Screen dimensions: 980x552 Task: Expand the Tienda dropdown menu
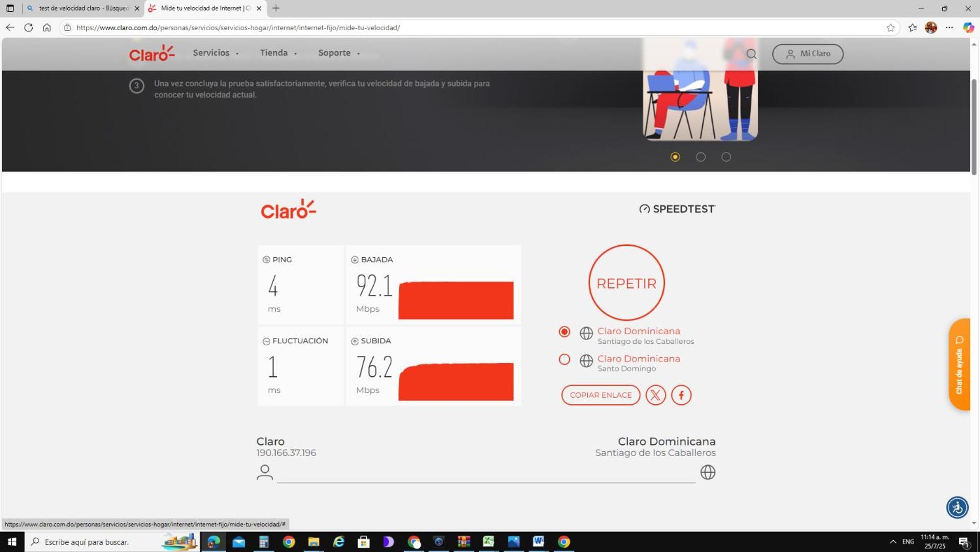pos(278,53)
